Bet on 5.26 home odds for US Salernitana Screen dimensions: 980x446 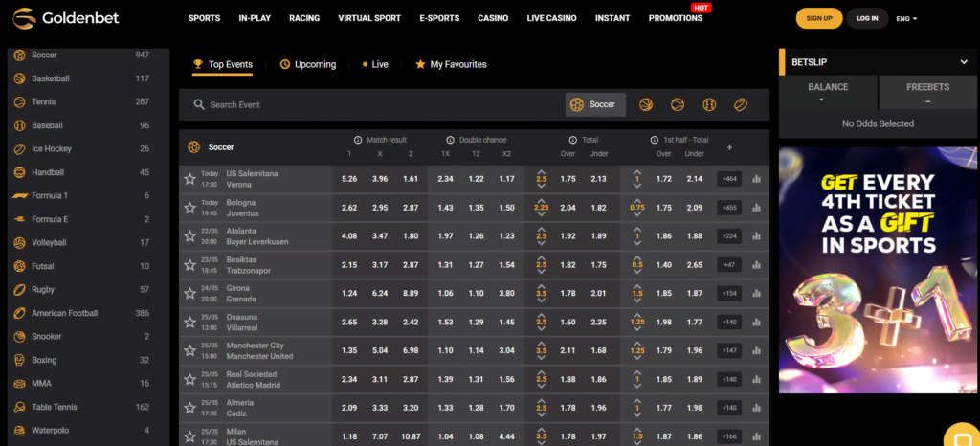[349, 179]
